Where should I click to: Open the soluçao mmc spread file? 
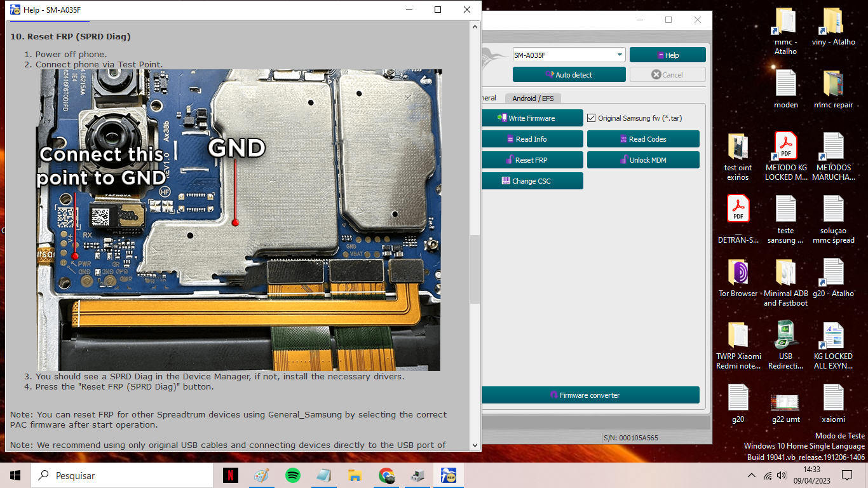(x=833, y=219)
